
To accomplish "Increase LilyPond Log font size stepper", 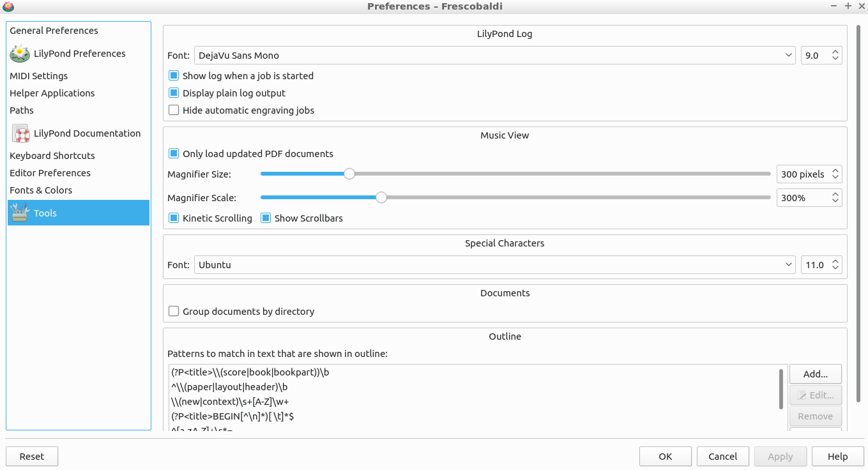I will (x=835, y=52).
